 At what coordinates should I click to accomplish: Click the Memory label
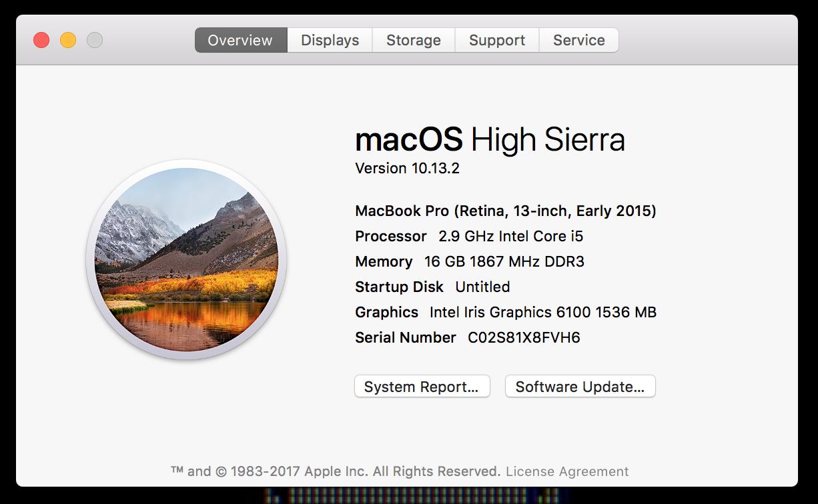click(384, 261)
